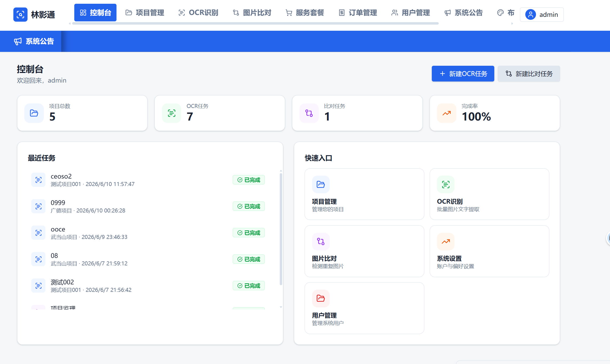The image size is (610, 364).
Task: Click the OCR icon beside task 08
Action: point(38,259)
